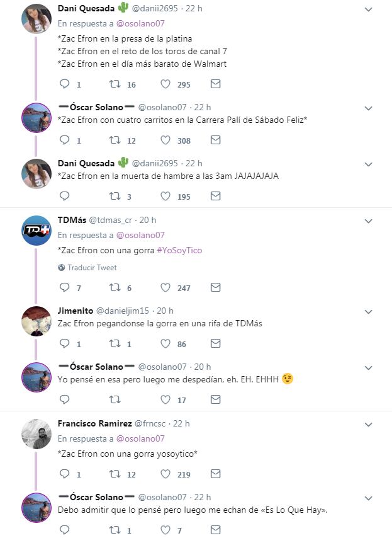
Task: Expand options menu on Jimenito's tweet
Action: (369, 311)
